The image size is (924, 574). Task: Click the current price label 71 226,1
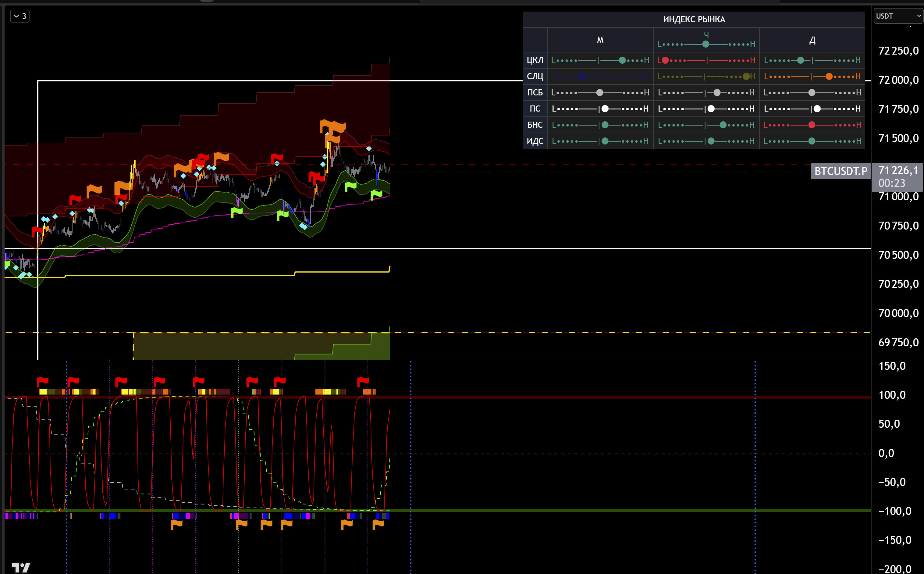(x=898, y=170)
